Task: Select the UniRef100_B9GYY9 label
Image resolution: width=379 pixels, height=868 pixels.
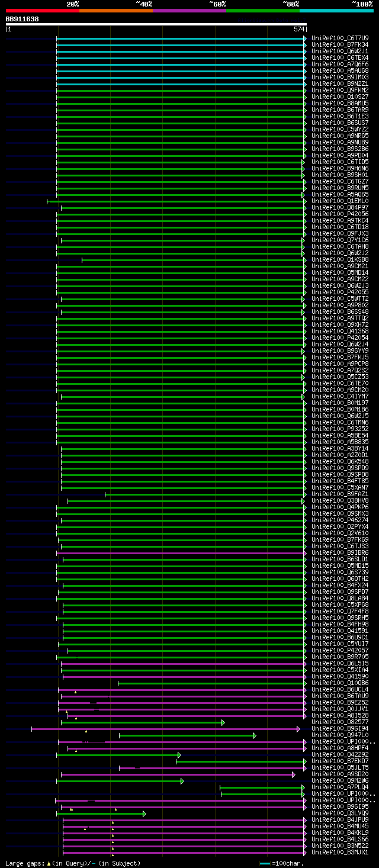Action: (340, 351)
